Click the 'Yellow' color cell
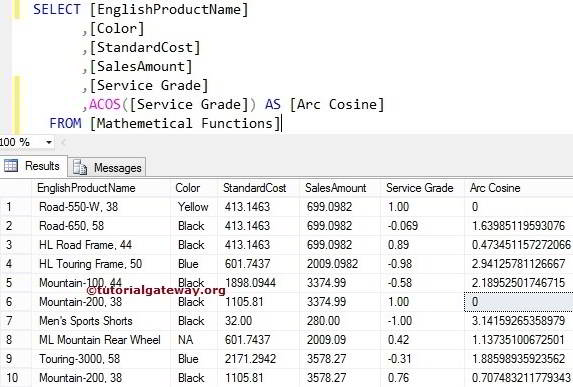The height and width of the screenshot is (387, 573). point(193,207)
